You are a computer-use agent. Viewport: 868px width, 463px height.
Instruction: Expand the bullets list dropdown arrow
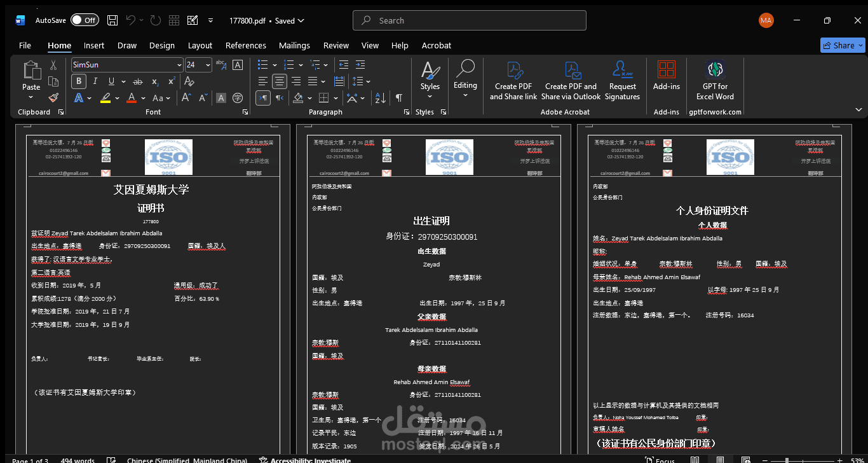click(x=275, y=65)
